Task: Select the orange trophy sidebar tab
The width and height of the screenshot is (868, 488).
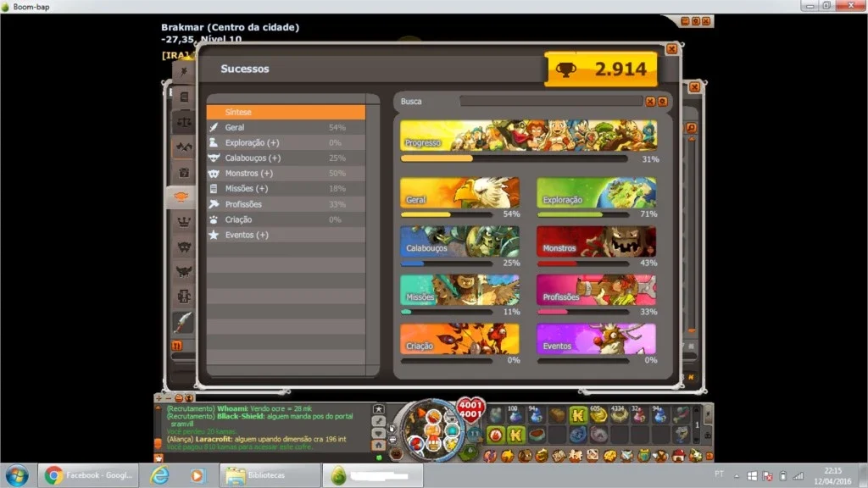Action: pyautogui.click(x=181, y=197)
